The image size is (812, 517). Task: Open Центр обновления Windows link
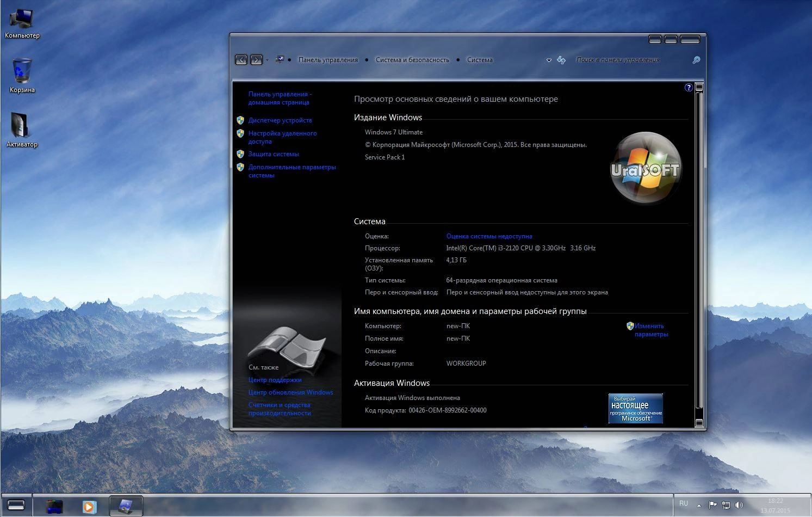pos(290,392)
